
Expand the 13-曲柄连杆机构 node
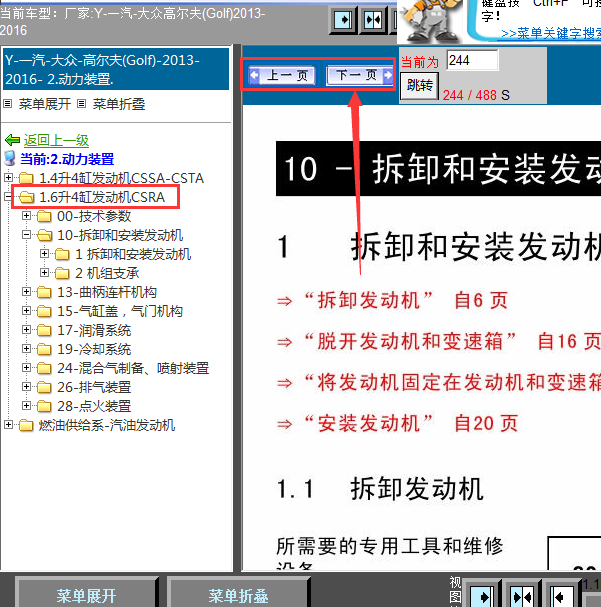pyautogui.click(x=26, y=291)
